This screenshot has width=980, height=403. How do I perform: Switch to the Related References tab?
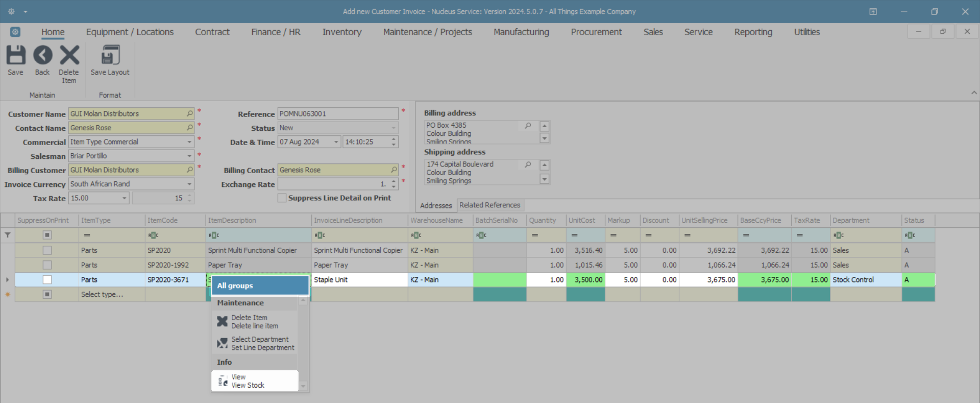click(x=489, y=205)
